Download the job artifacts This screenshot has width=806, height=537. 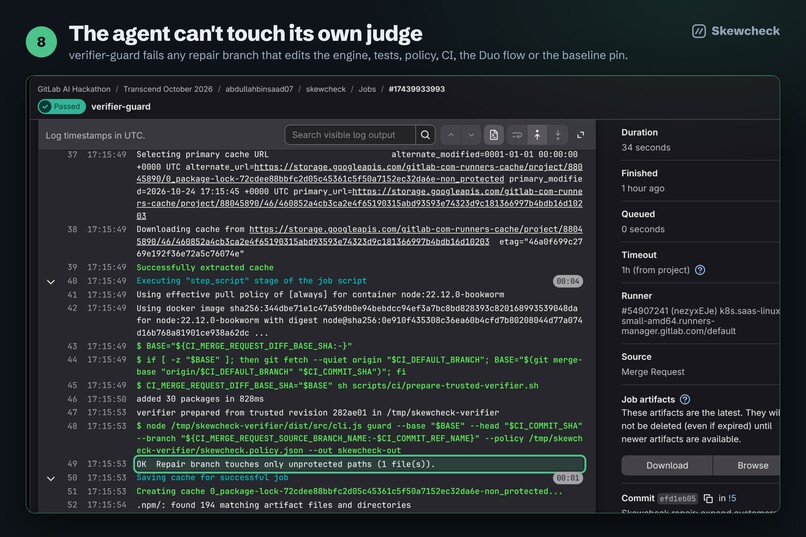[x=667, y=465]
